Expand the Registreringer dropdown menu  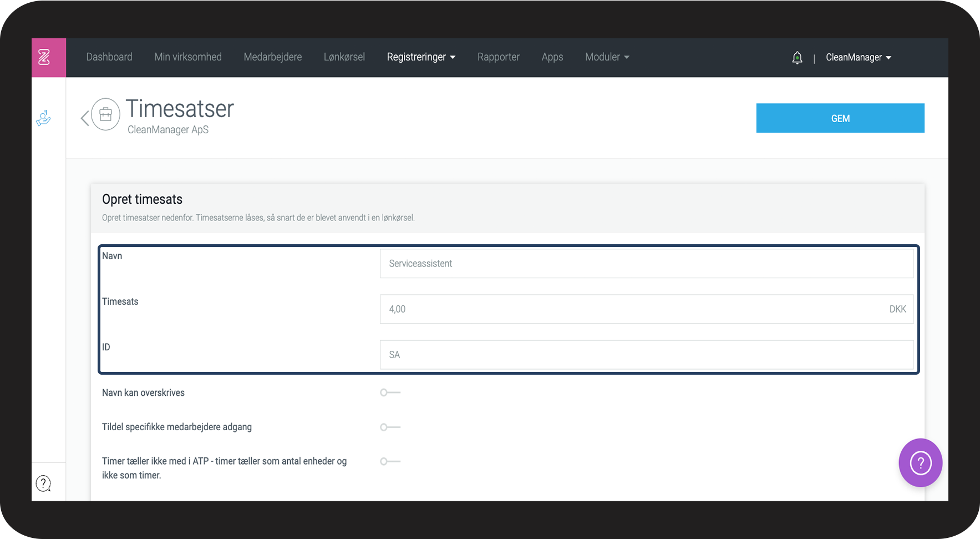tap(421, 57)
